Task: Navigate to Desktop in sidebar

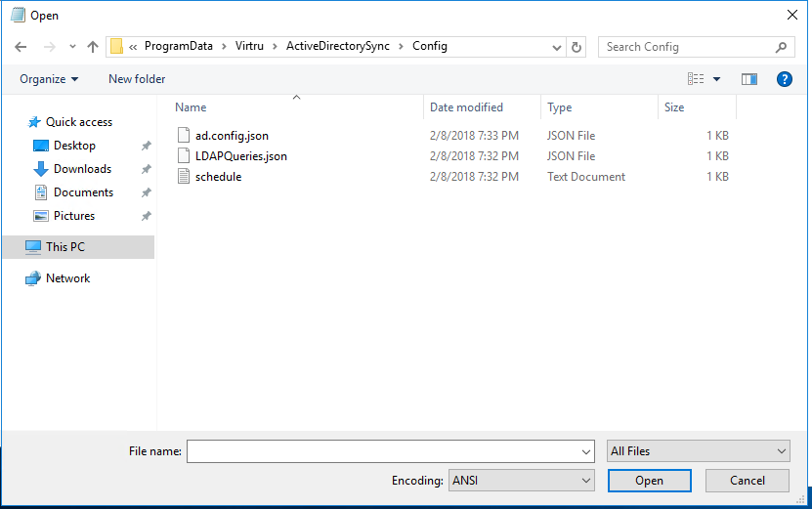Action: [x=74, y=146]
